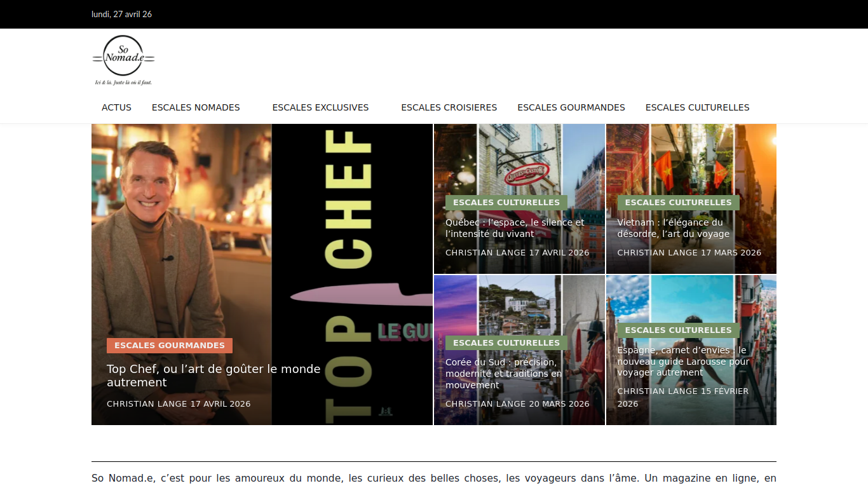Viewport: 868px width, 488px height.
Task: Click the ESCALES GOURMANDES badge on Top Chef article
Action: [x=170, y=346]
